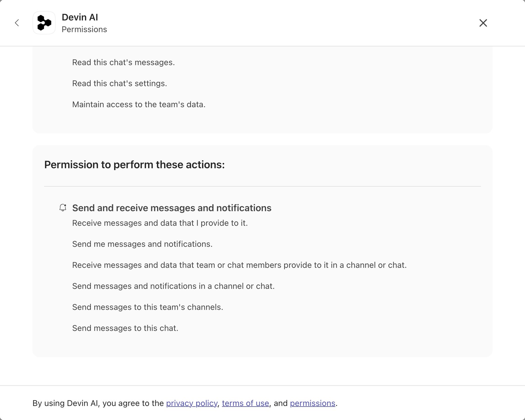Select 'Send me messages and notifications.' line
The width and height of the screenshot is (525, 420).
142,244
